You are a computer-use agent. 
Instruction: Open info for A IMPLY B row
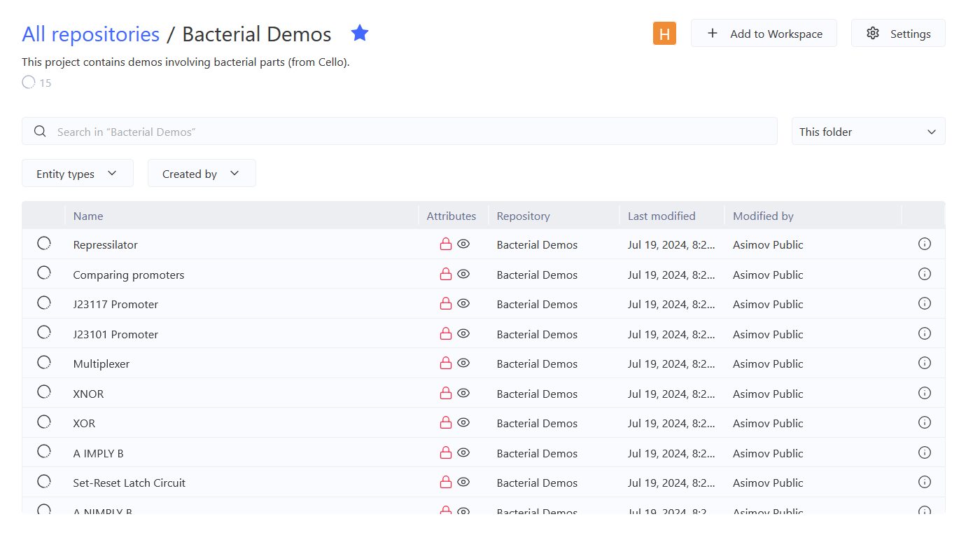[x=924, y=452]
